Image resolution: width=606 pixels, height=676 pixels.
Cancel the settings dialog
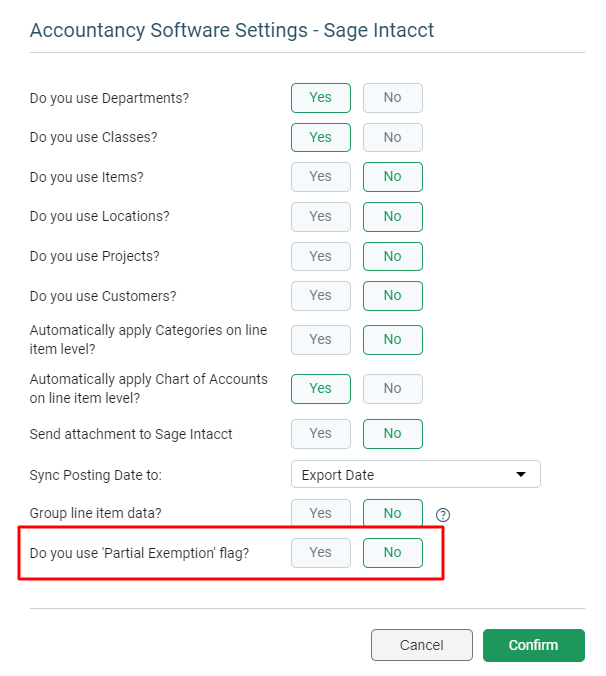(x=422, y=645)
